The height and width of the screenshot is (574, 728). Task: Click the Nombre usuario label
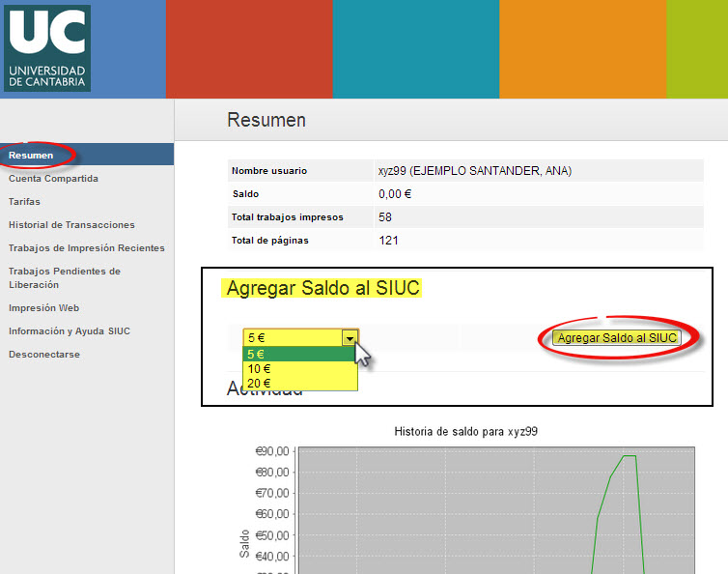pyautogui.click(x=269, y=171)
